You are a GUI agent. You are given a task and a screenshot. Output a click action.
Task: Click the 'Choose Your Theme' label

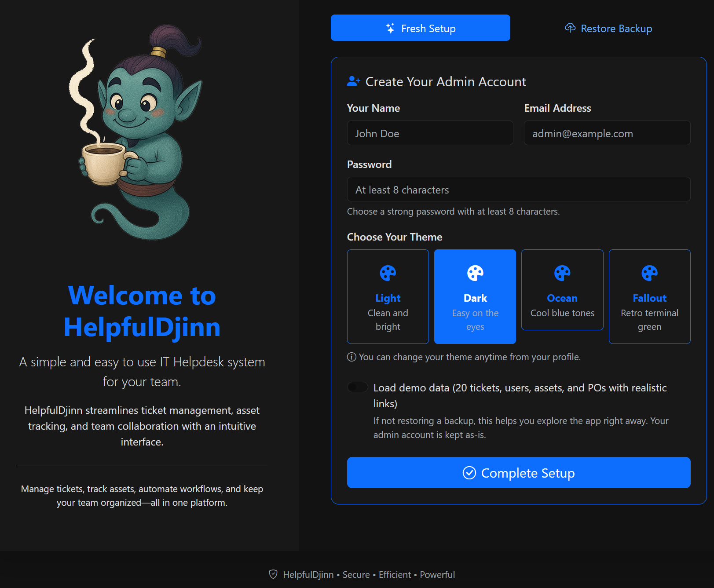coord(395,237)
